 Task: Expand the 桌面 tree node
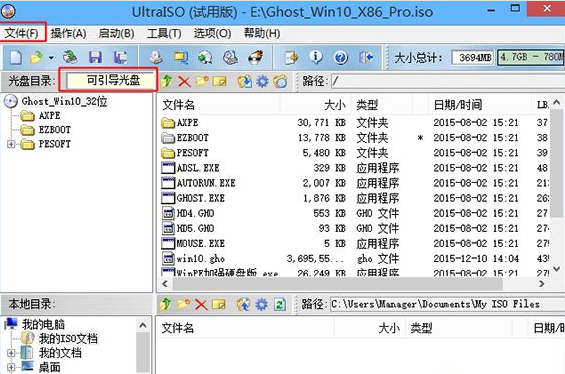(x=11, y=367)
